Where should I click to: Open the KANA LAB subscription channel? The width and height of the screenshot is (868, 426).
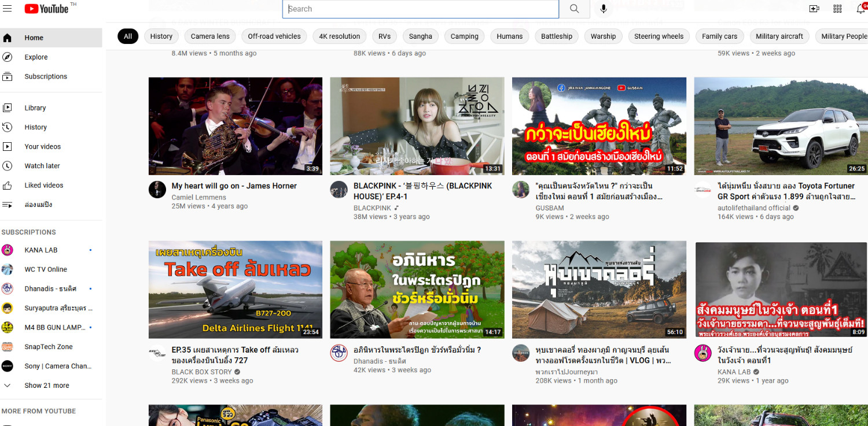point(51,250)
